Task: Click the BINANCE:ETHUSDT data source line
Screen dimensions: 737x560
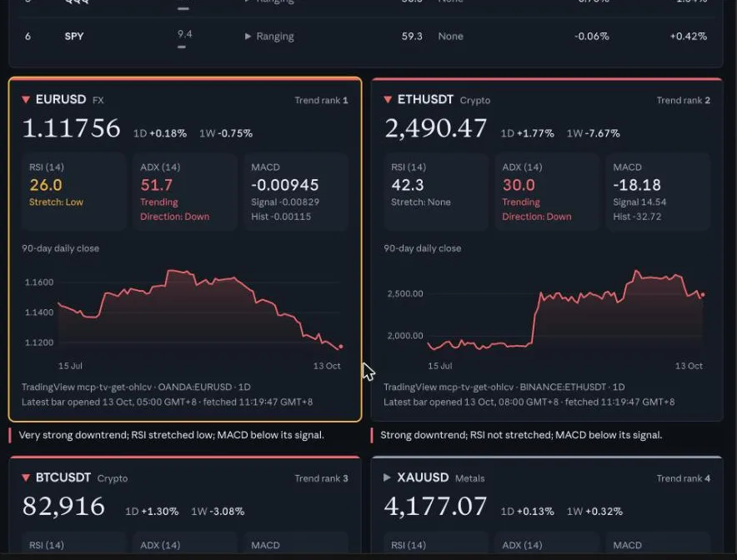Action: coord(504,387)
